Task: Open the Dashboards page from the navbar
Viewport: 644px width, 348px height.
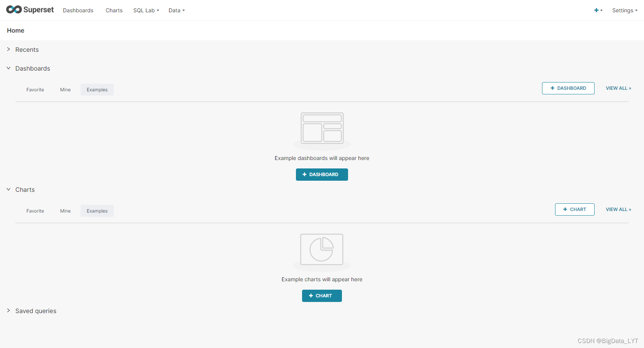Action: point(78,10)
